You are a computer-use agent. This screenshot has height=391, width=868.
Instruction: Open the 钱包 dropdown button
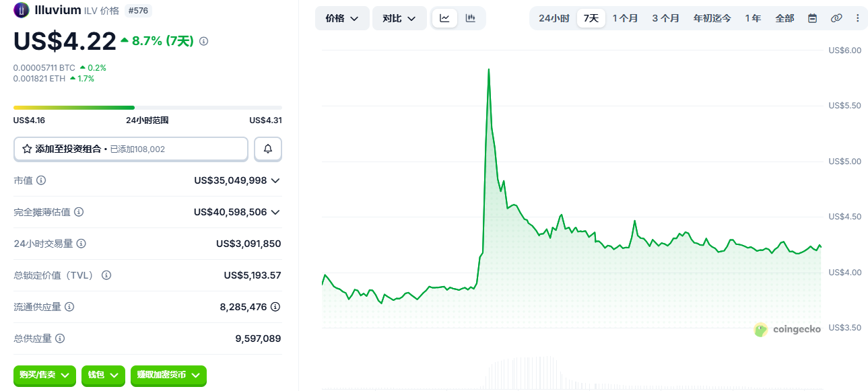pos(103,375)
